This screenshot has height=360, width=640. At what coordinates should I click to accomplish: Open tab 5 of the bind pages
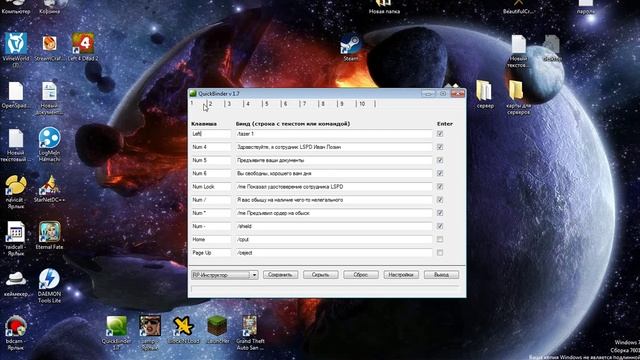coord(267,104)
